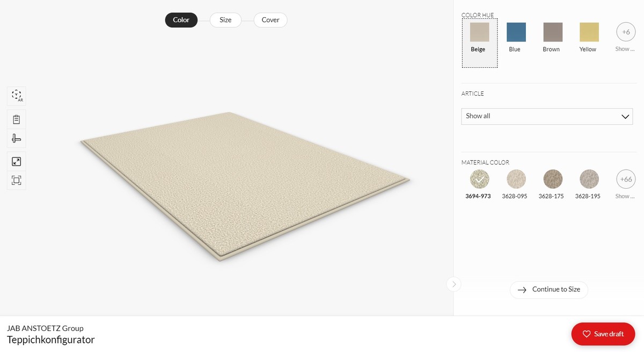Screen dimensions: 644x352
Task: Click the Save draft button
Action: click(x=603, y=334)
